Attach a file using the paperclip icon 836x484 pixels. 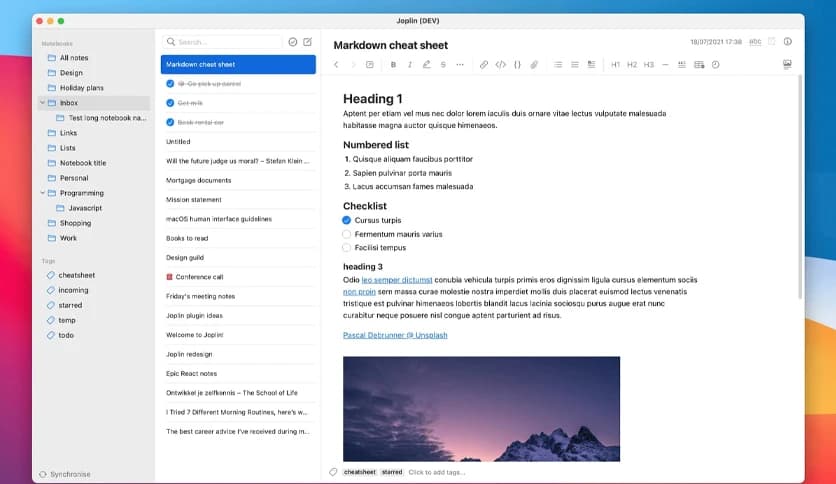(x=534, y=64)
